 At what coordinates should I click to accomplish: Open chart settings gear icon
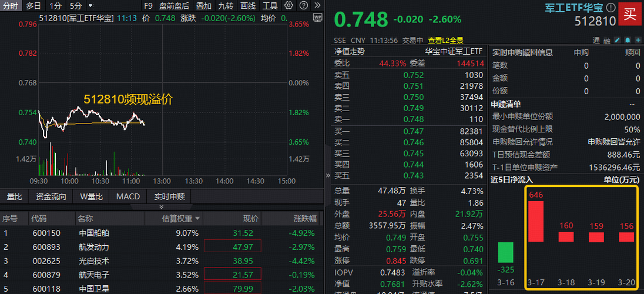(289, 6)
